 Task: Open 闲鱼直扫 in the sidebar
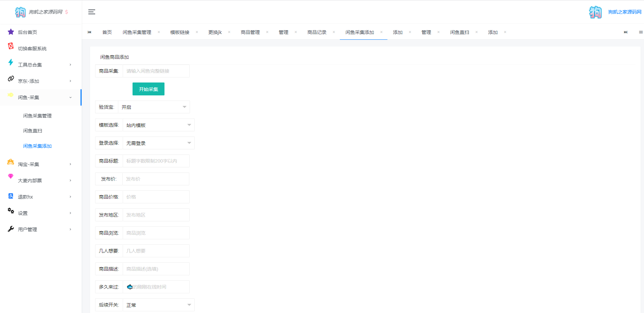pyautogui.click(x=33, y=131)
